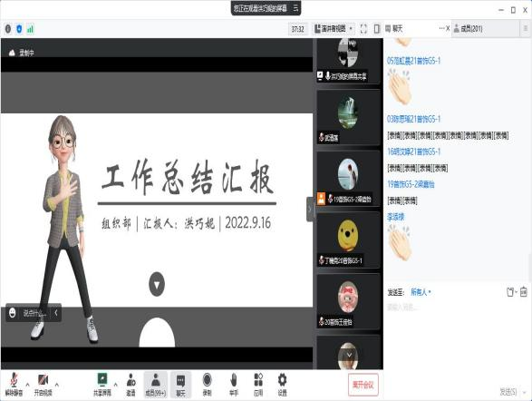This screenshot has height=401, width=532.
Task: Open the apps (应用) menu
Action: (258, 385)
